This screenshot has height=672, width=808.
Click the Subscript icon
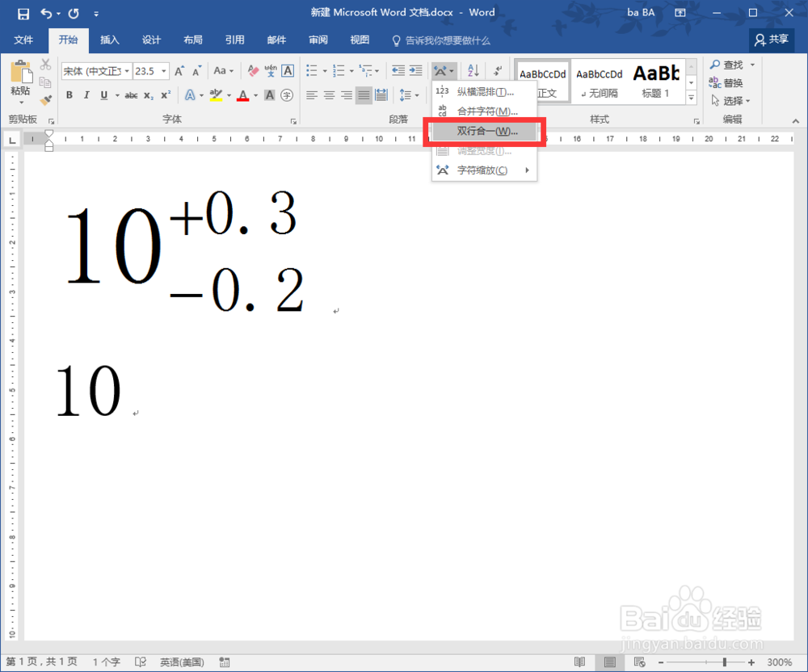click(148, 94)
